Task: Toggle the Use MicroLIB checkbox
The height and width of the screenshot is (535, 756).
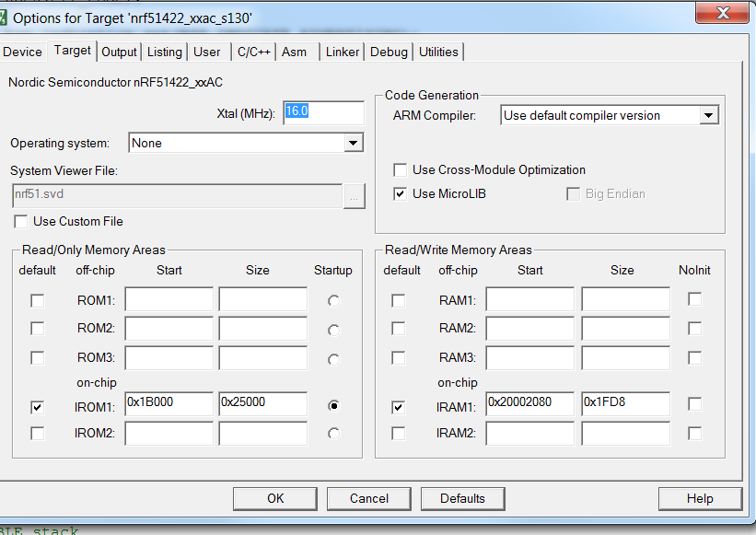Action: point(401,194)
